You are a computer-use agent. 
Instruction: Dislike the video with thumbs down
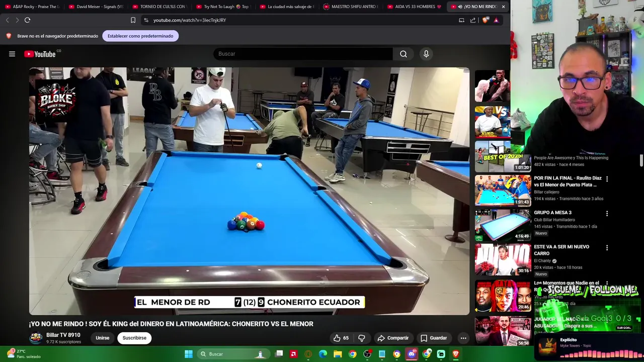[362, 338]
